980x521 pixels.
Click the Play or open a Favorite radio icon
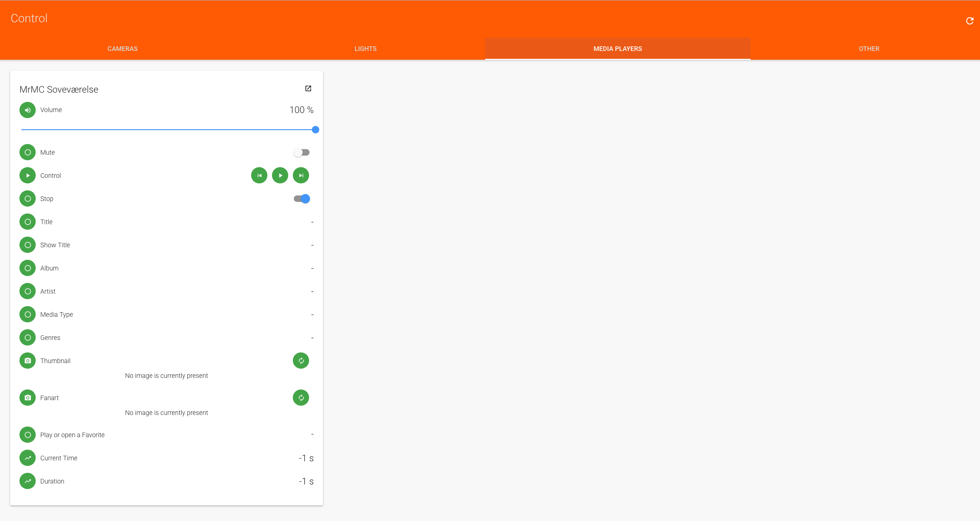tap(27, 434)
